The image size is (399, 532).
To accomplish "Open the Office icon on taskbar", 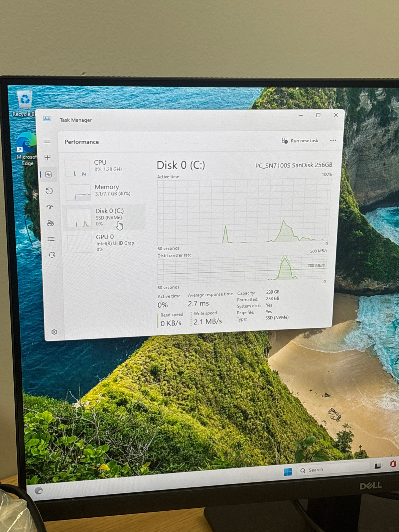I will click(393, 464).
